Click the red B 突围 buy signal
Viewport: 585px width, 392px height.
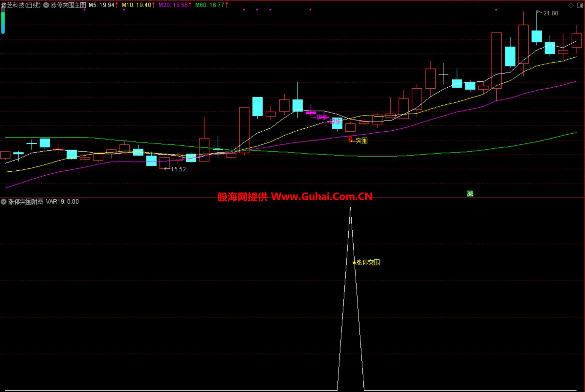351,139
